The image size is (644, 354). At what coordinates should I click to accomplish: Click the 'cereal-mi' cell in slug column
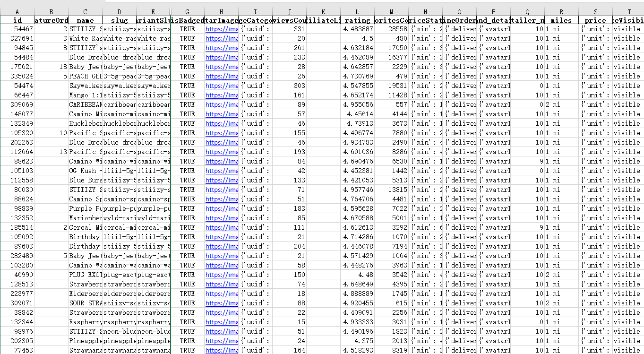click(119, 227)
